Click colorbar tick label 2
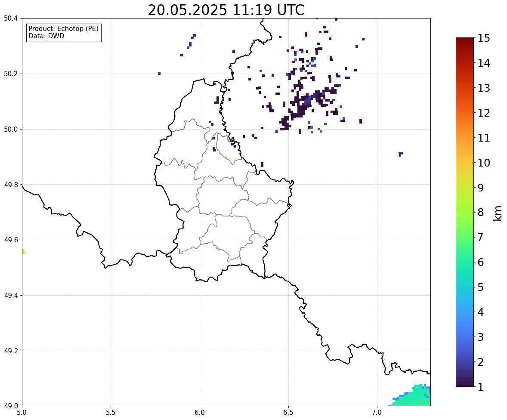Image resolution: width=507 pixels, height=420 pixels. (481, 362)
